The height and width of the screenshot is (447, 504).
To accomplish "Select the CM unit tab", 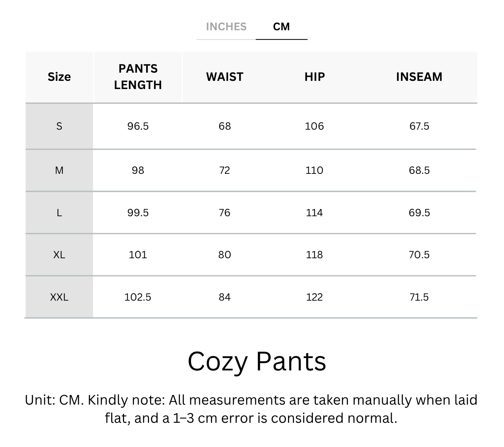I will click(281, 27).
